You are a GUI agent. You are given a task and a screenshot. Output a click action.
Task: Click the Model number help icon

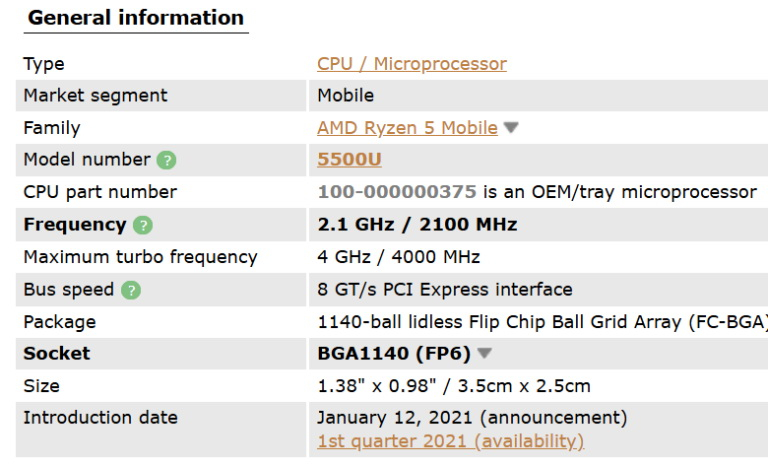click(x=167, y=160)
